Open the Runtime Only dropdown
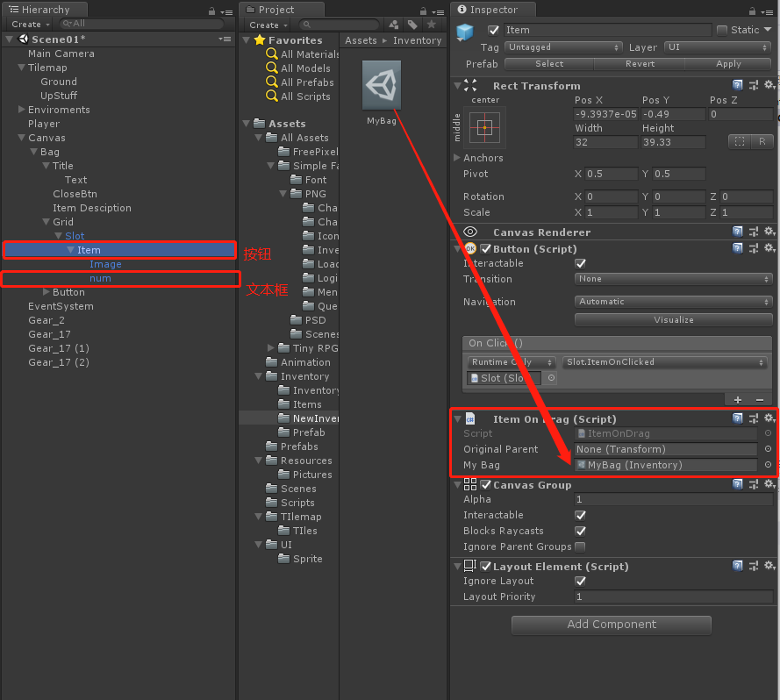The image size is (780, 700). point(511,362)
